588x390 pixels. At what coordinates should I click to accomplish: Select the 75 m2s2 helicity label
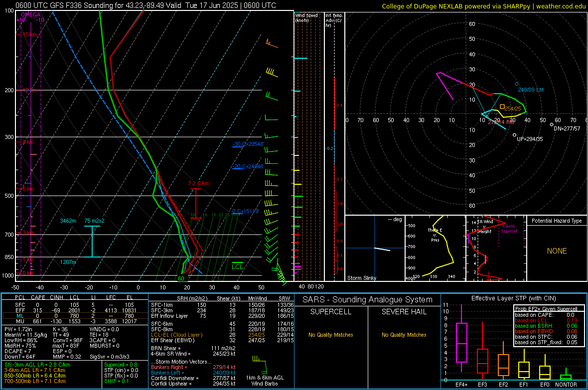94,221
